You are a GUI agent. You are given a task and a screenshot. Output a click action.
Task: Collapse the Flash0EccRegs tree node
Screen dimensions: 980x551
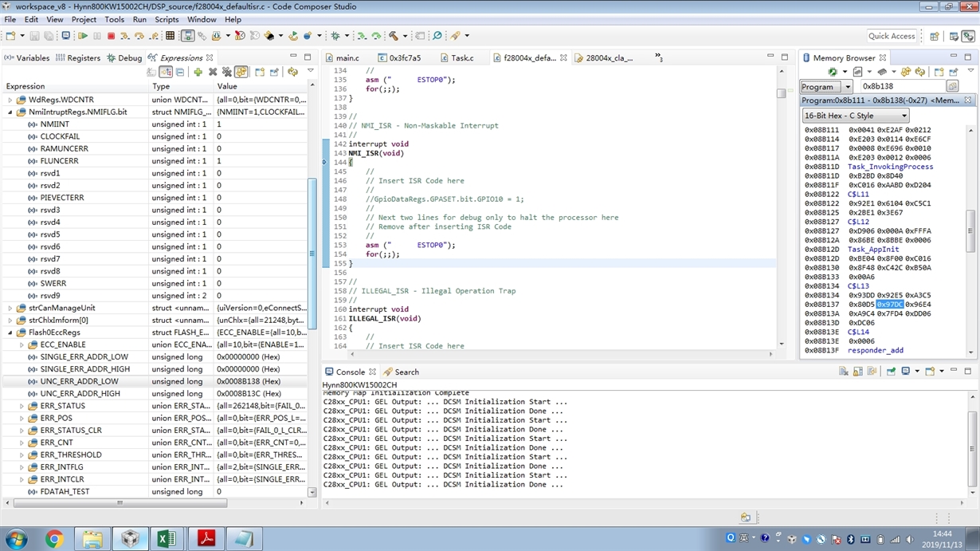click(10, 333)
